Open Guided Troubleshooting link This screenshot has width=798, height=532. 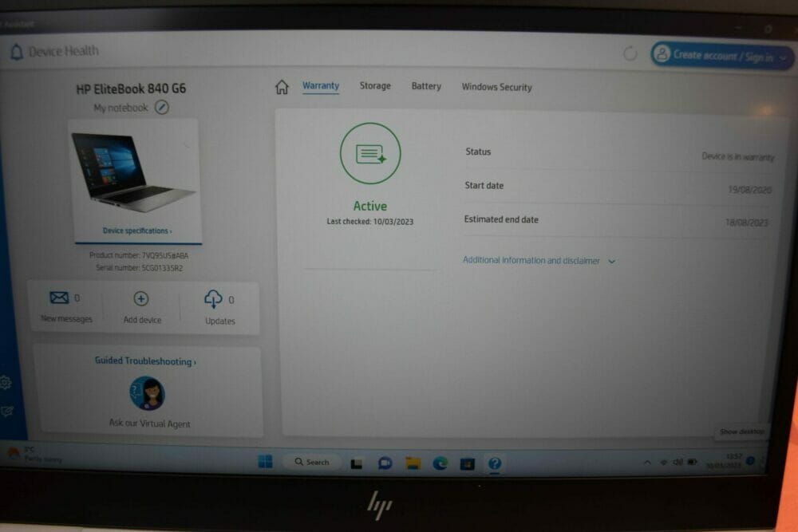coord(145,361)
